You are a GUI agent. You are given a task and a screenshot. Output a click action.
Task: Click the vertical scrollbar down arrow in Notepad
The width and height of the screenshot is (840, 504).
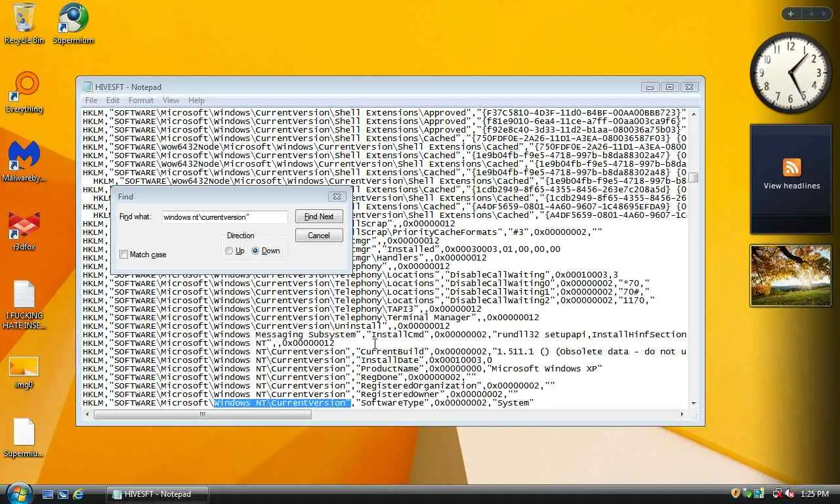[x=694, y=403]
